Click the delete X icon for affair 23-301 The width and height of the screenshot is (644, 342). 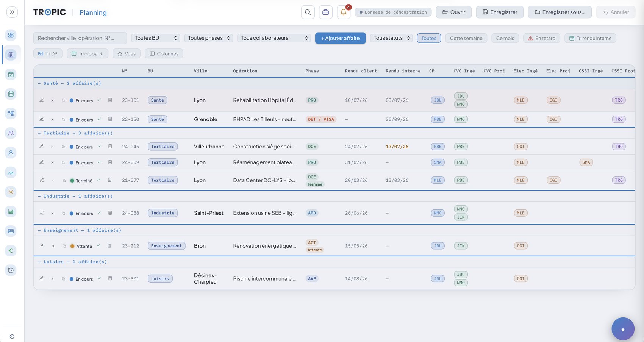[x=52, y=279]
